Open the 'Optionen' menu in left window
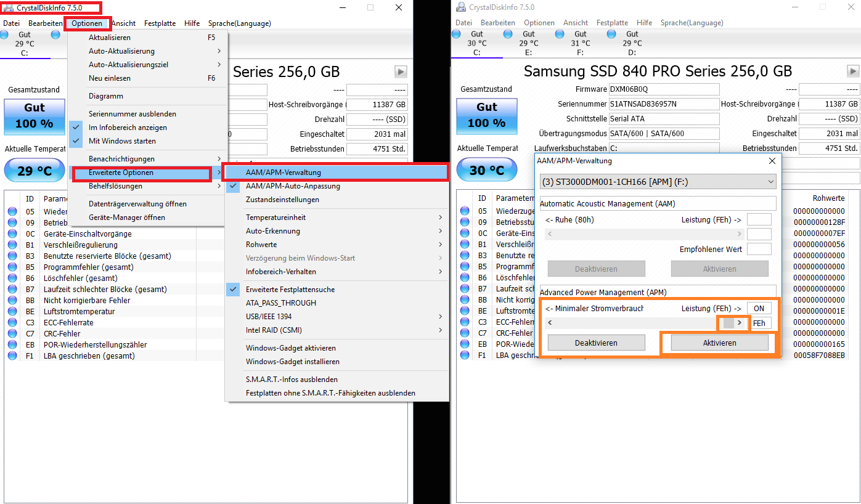Image resolution: width=861 pixels, height=504 pixels. [x=87, y=23]
